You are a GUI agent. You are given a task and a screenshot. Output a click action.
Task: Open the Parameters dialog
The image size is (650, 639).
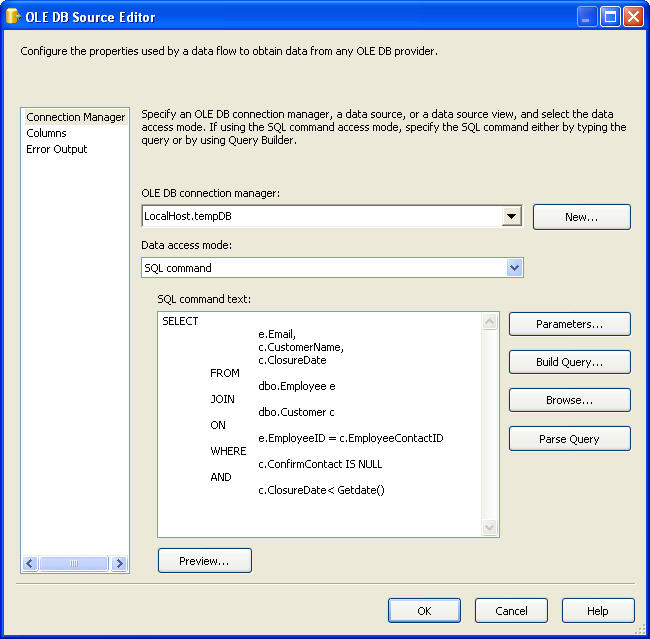pos(570,324)
